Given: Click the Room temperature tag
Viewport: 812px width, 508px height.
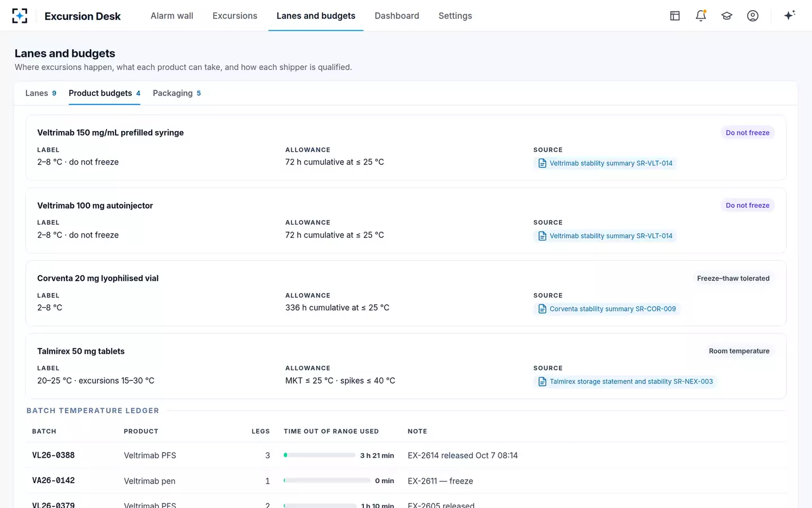Looking at the screenshot, I should point(739,351).
